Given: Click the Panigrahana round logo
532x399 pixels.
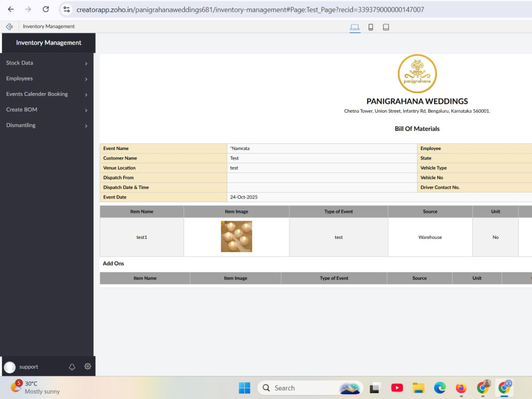Looking at the screenshot, I should click(x=417, y=73).
